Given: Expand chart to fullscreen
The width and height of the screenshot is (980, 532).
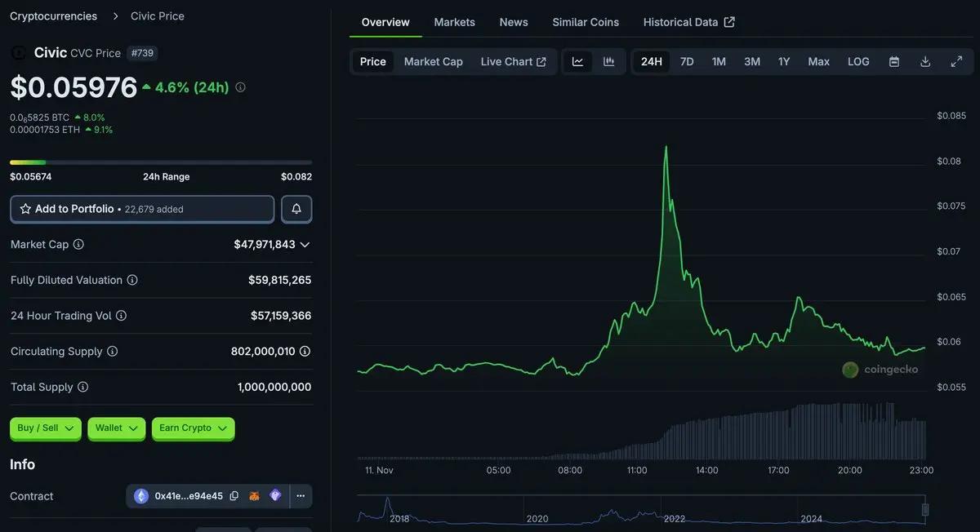Looking at the screenshot, I should pos(956,62).
